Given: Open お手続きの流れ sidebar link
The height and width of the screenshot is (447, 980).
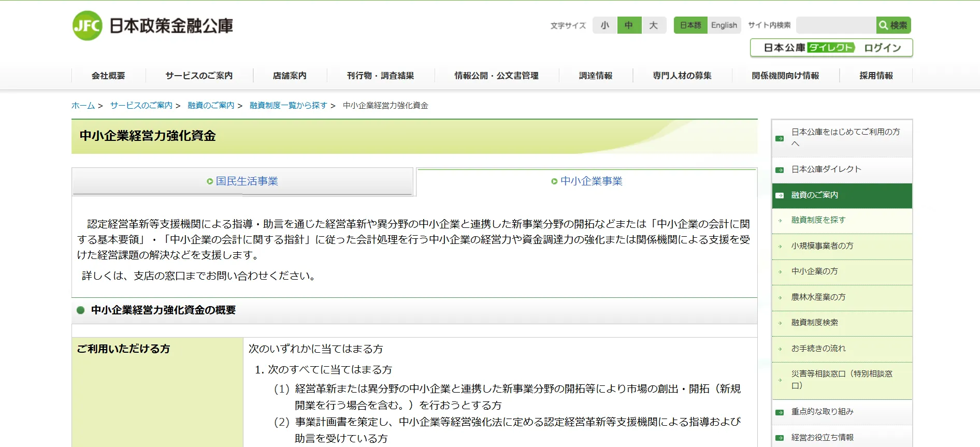Looking at the screenshot, I should pyautogui.click(x=842, y=349).
